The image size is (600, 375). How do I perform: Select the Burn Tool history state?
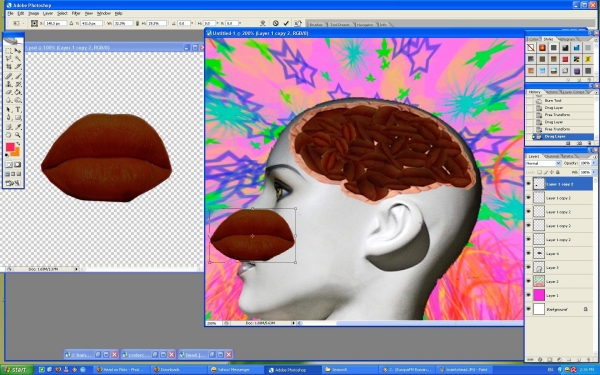click(x=561, y=101)
